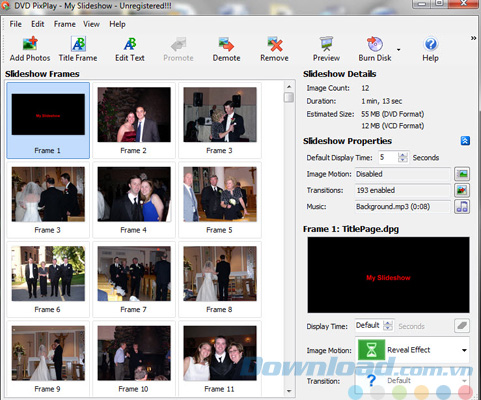Viewport: 481px width, 400px height.
Task: Click the Image Motion Disabled field
Action: (x=403, y=174)
